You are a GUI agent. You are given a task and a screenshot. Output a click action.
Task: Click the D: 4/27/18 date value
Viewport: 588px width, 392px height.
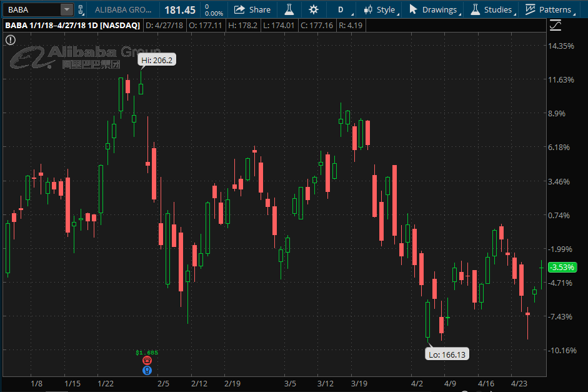coord(164,26)
